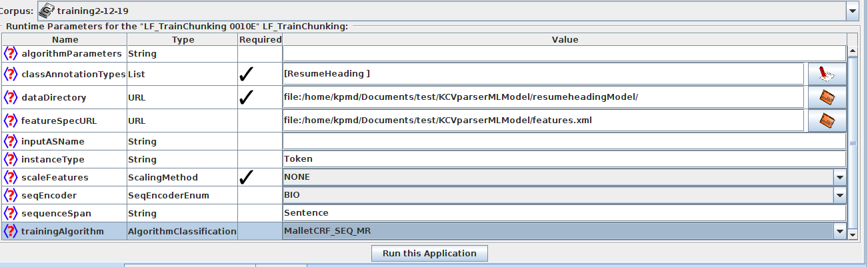Click the SeqEncoderEnum type cell
The height and width of the screenshot is (267, 868).
tap(182, 195)
